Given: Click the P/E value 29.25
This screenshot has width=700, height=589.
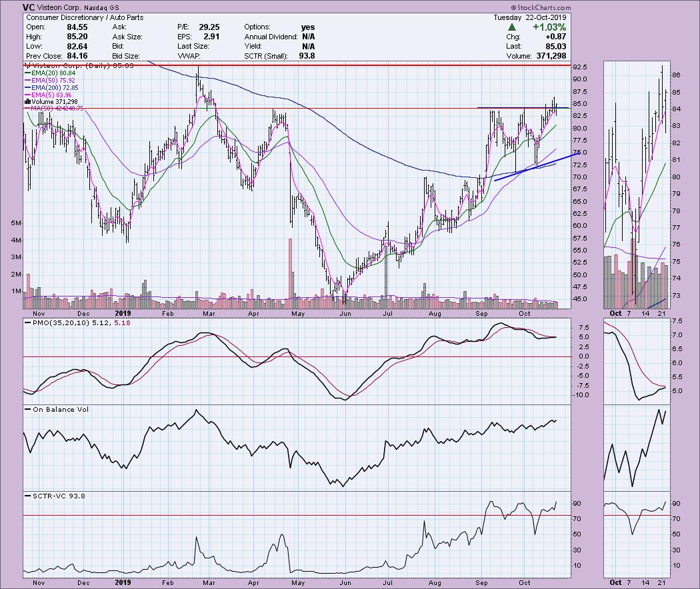Looking at the screenshot, I should tap(209, 27).
